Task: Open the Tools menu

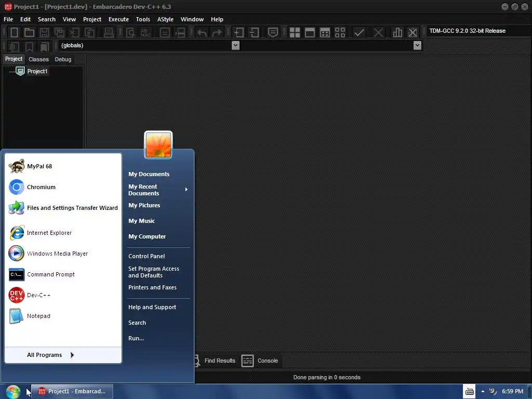Action: tap(143, 19)
